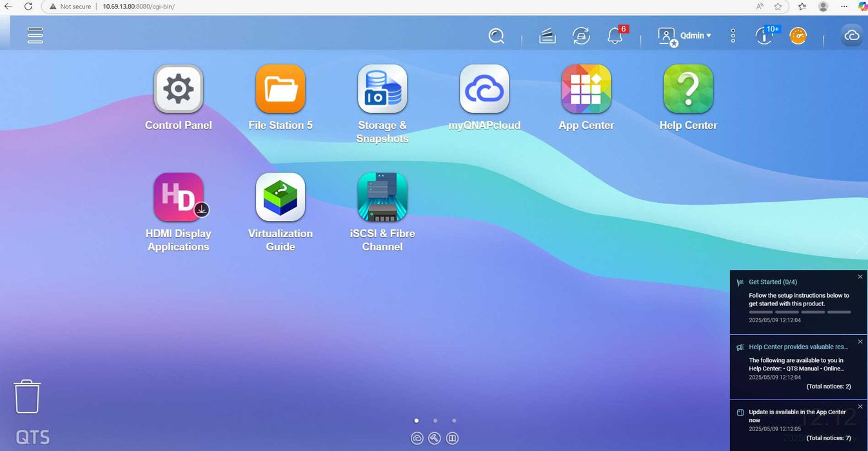Open the dashboard info icon showing 10+
Image resolution: width=868 pixels, height=451 pixels.
click(x=764, y=36)
